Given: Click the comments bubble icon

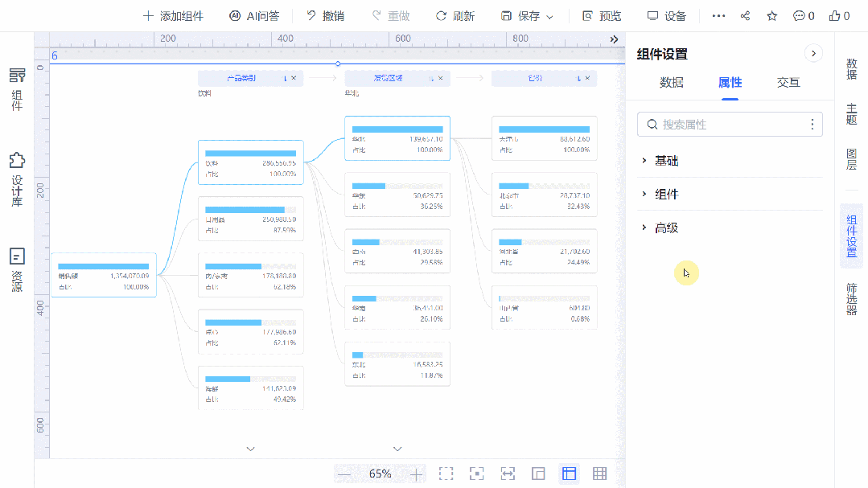Looking at the screenshot, I should click(x=803, y=16).
